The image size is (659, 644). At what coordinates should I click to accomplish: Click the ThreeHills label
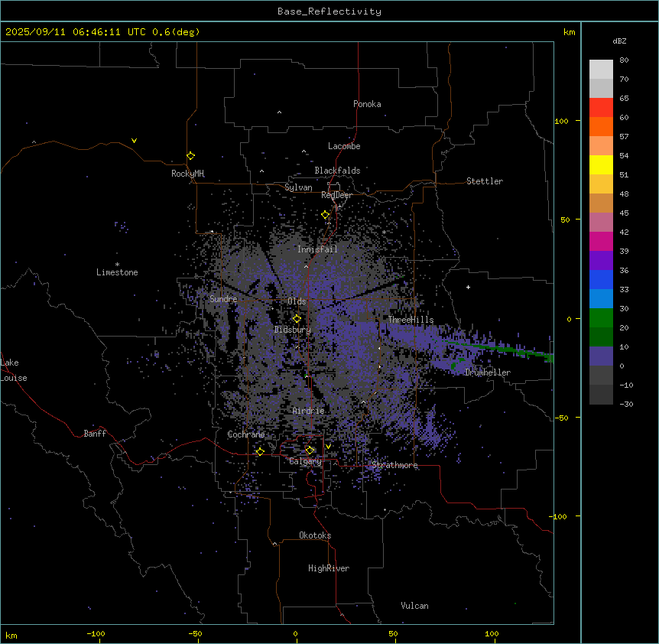point(411,320)
